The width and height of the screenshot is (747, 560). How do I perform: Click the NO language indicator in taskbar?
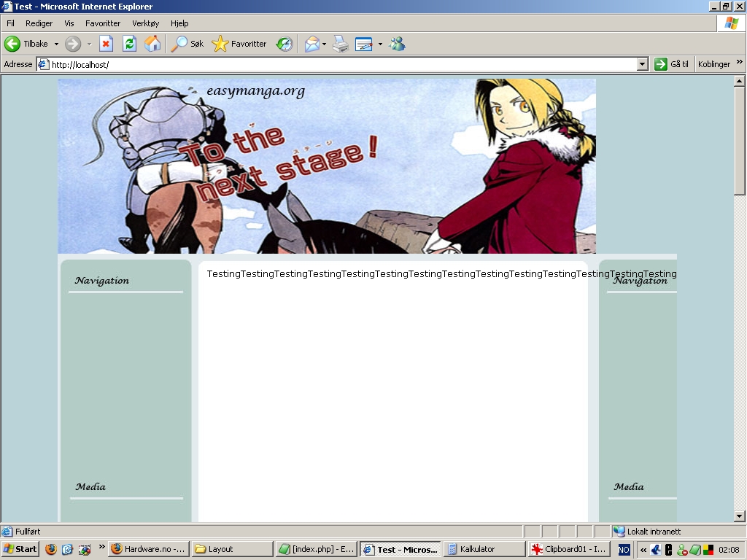(x=624, y=550)
